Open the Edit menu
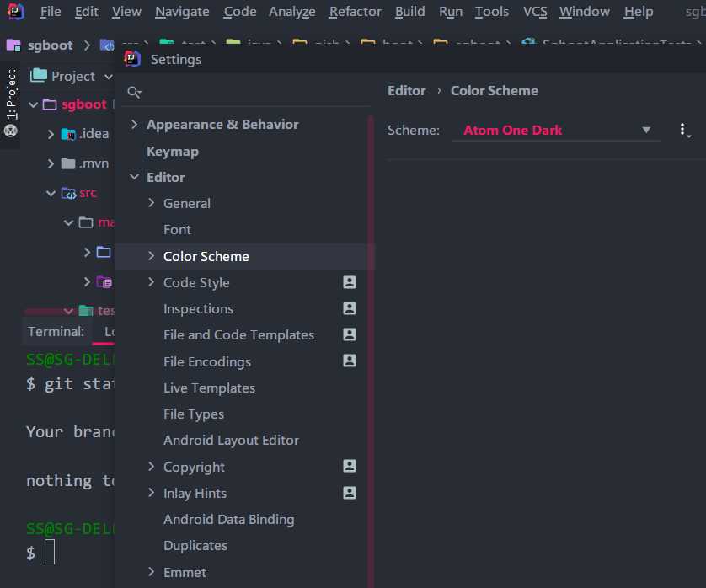This screenshot has width=706, height=588. [87, 12]
